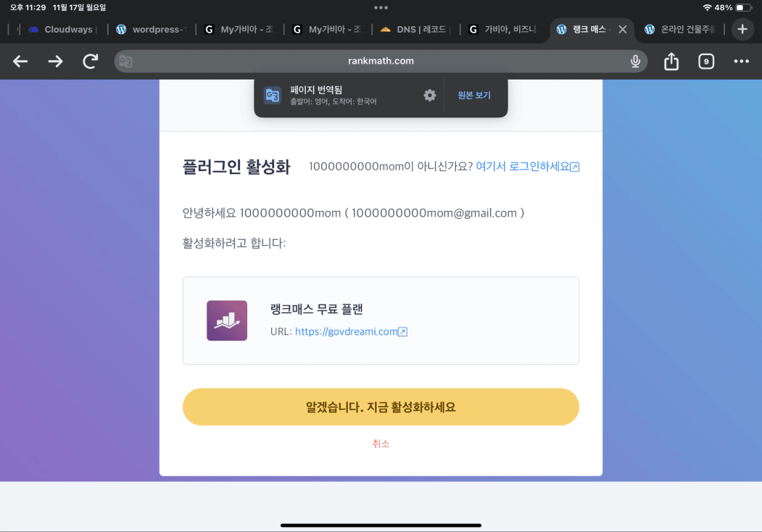
Task: Click the 여기서 로그인하세요 link
Action: click(527, 167)
